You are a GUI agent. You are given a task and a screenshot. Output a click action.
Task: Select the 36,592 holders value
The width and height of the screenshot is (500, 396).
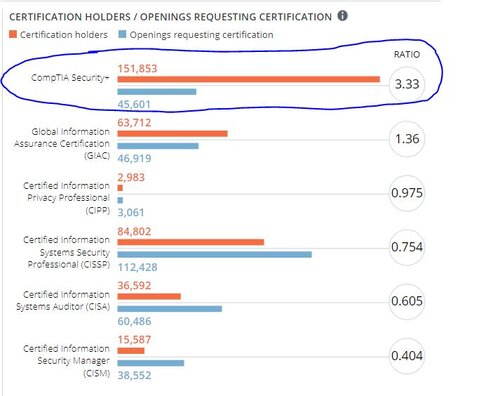point(134,286)
